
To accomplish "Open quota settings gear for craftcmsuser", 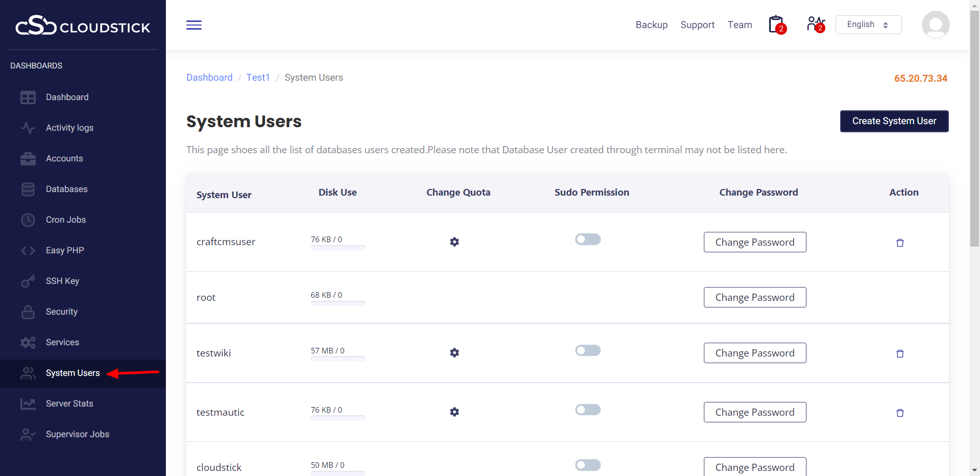I will coord(454,242).
